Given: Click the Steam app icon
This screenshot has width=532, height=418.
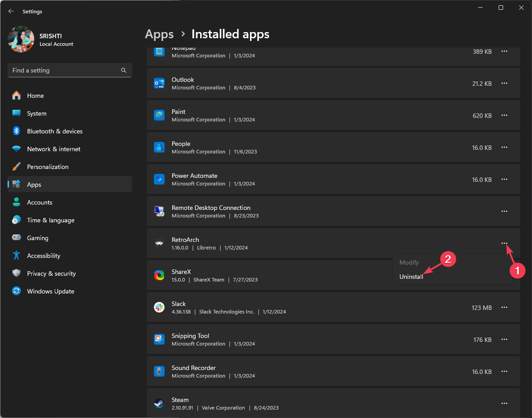Looking at the screenshot, I should 159,403.
